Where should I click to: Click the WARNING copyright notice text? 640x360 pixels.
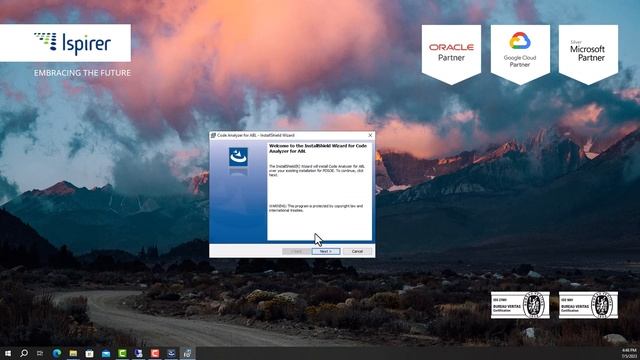tap(316, 208)
